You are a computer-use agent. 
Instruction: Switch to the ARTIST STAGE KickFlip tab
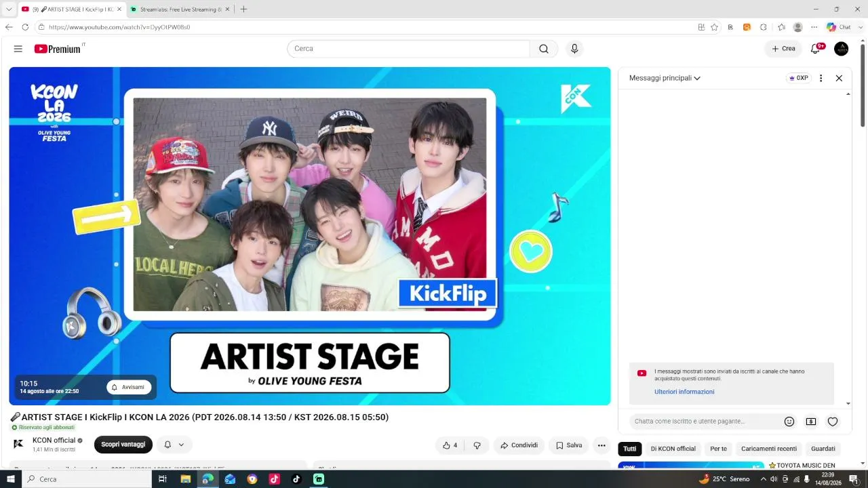tap(71, 9)
